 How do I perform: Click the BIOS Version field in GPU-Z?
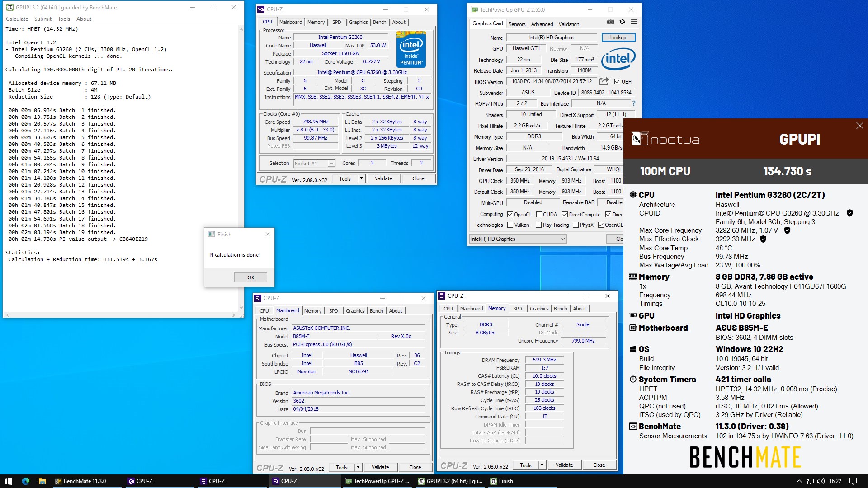pos(552,82)
